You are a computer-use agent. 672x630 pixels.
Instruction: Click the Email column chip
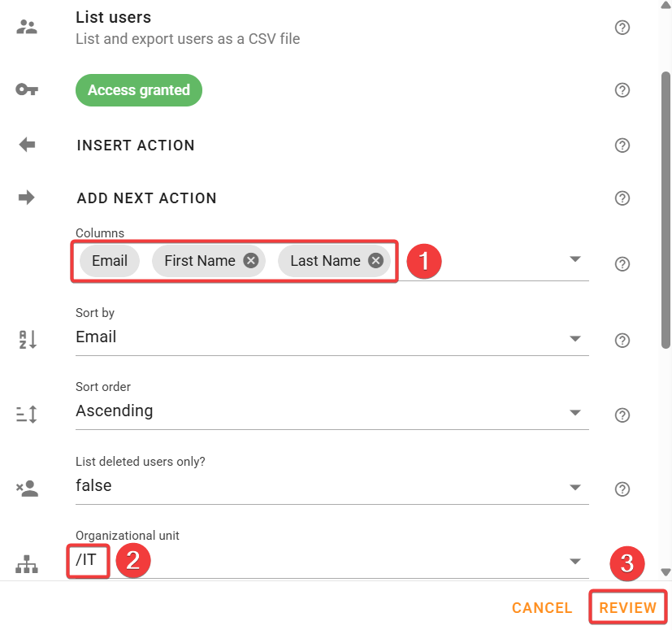point(110,260)
